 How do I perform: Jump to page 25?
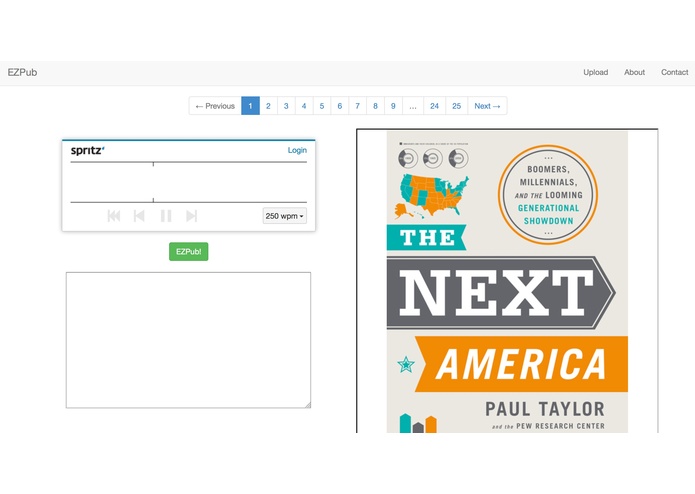pos(457,106)
